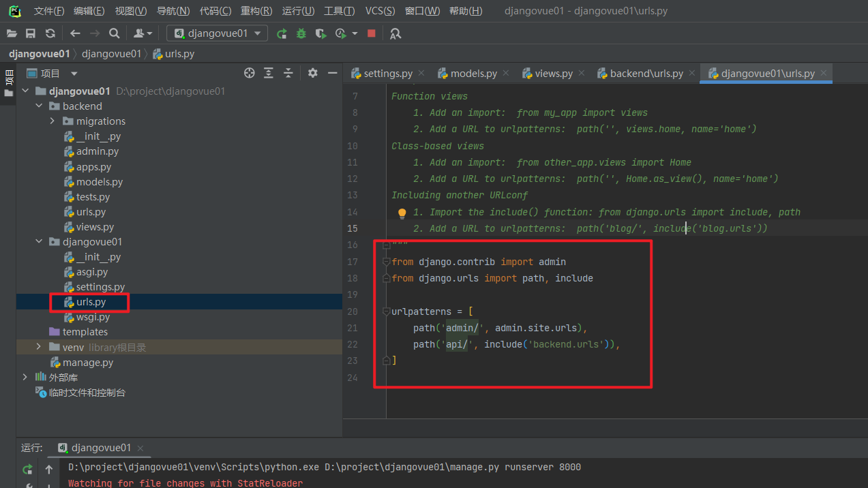Click the Expand All icon in project panel
The height and width of the screenshot is (488, 868).
click(269, 73)
